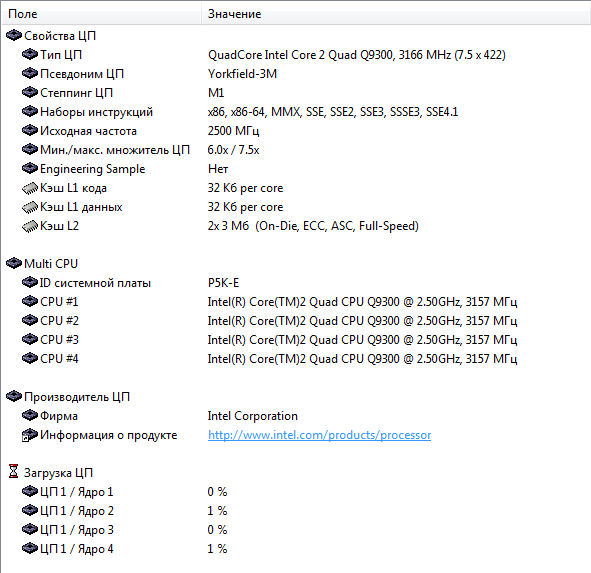Click the memory icon beside Кэш L1 кода
The width and height of the screenshot is (591, 573).
[30, 188]
